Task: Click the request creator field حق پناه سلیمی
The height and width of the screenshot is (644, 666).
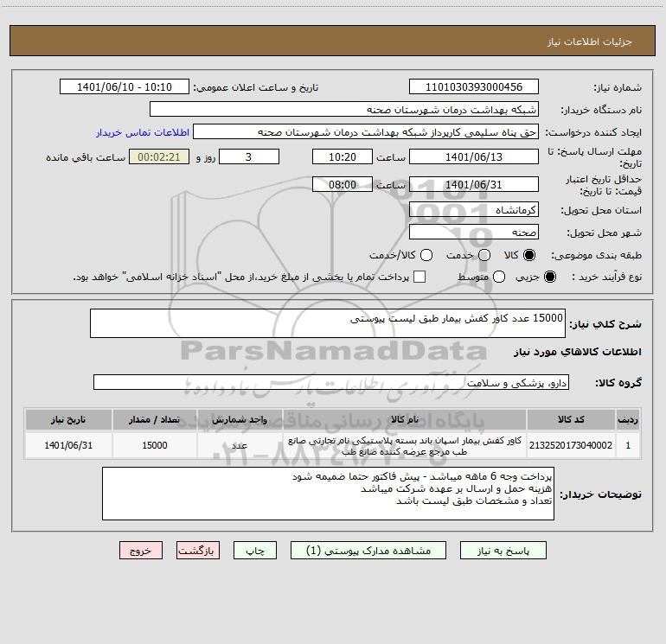Action: click(x=366, y=132)
